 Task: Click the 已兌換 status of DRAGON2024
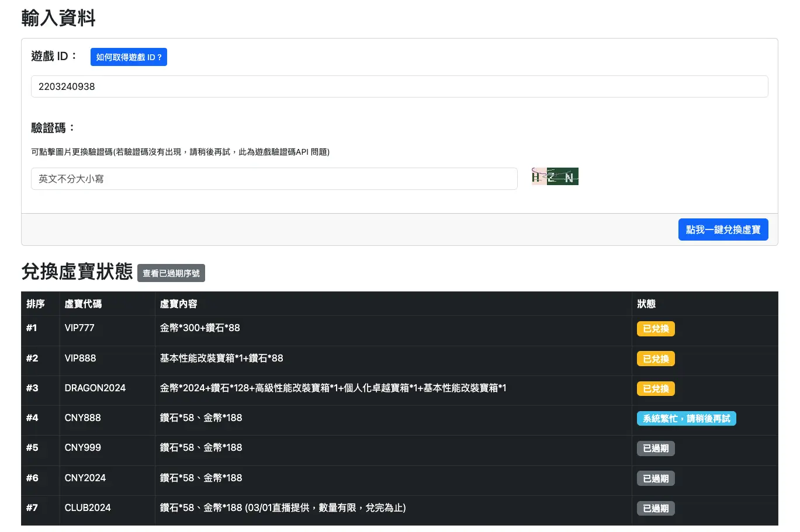pos(655,388)
